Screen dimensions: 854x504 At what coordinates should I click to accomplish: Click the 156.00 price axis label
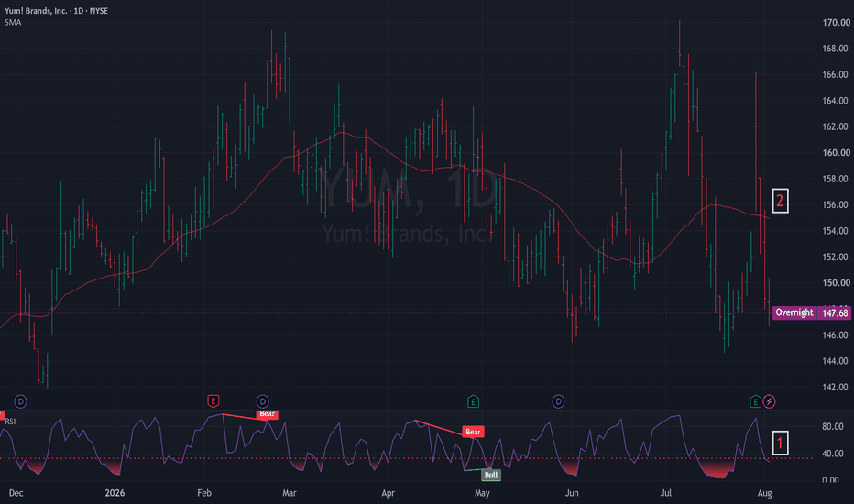(836, 205)
